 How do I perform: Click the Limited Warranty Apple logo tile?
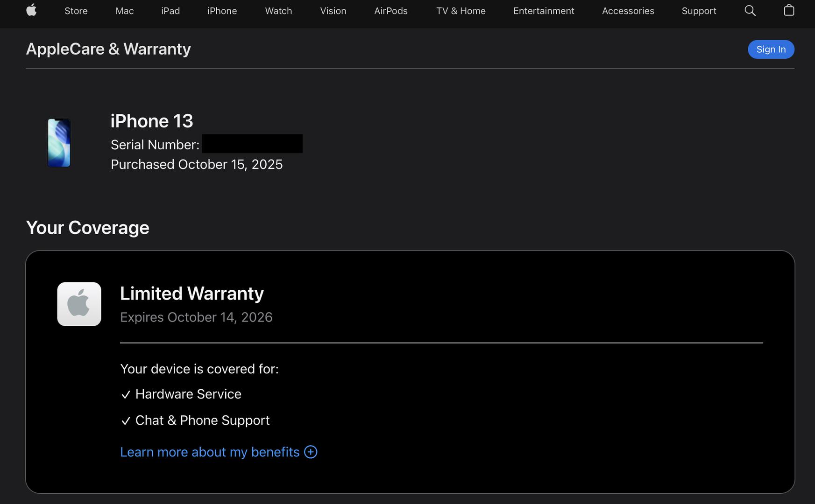[x=79, y=304]
